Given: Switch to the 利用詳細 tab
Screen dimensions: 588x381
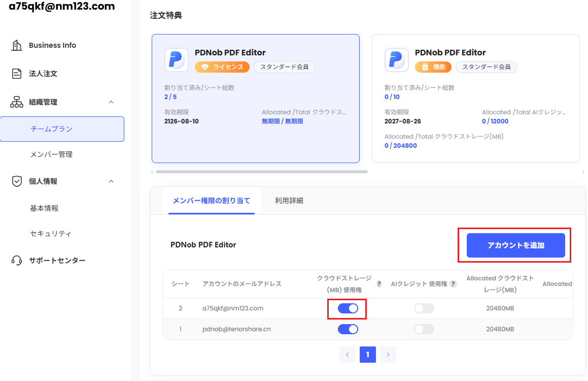Looking at the screenshot, I should coord(289,201).
